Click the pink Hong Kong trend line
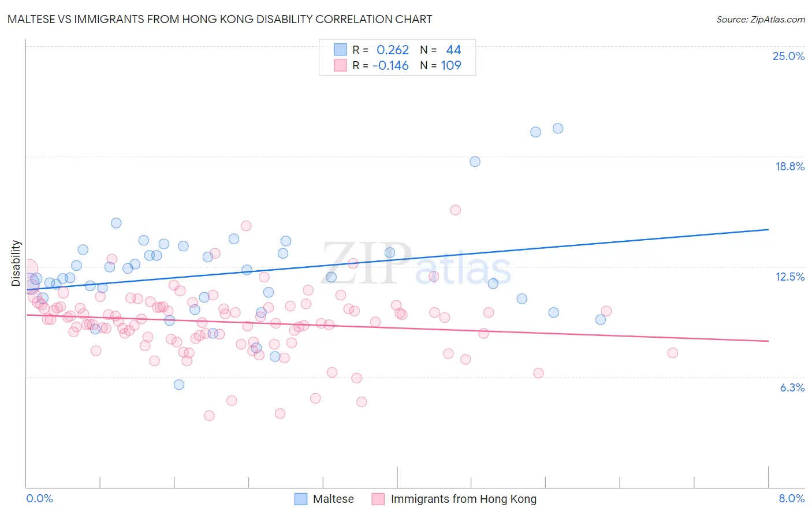This screenshot has width=812, height=515. point(397,328)
